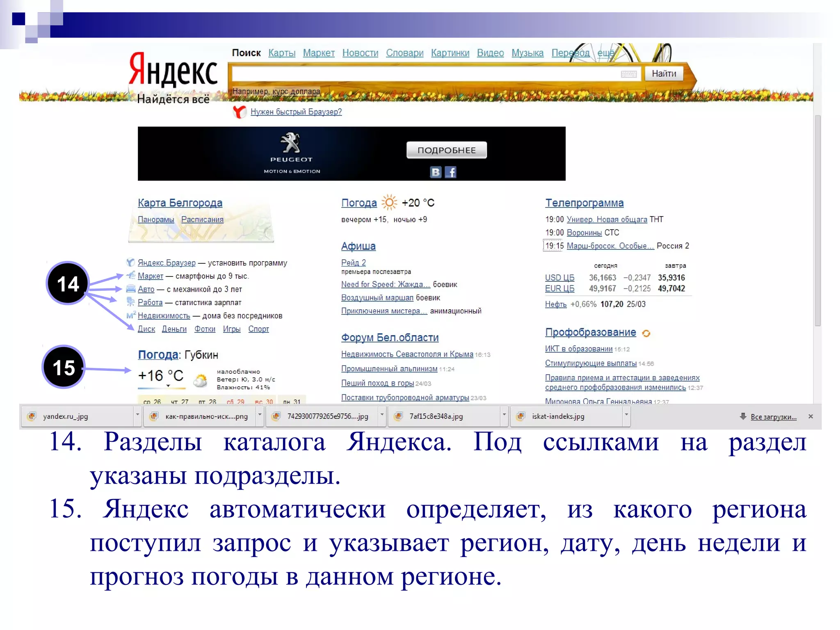The height and width of the screenshot is (630, 840).
Task: Click the orange refresh icon beside Профобразование
Action: coord(646,333)
